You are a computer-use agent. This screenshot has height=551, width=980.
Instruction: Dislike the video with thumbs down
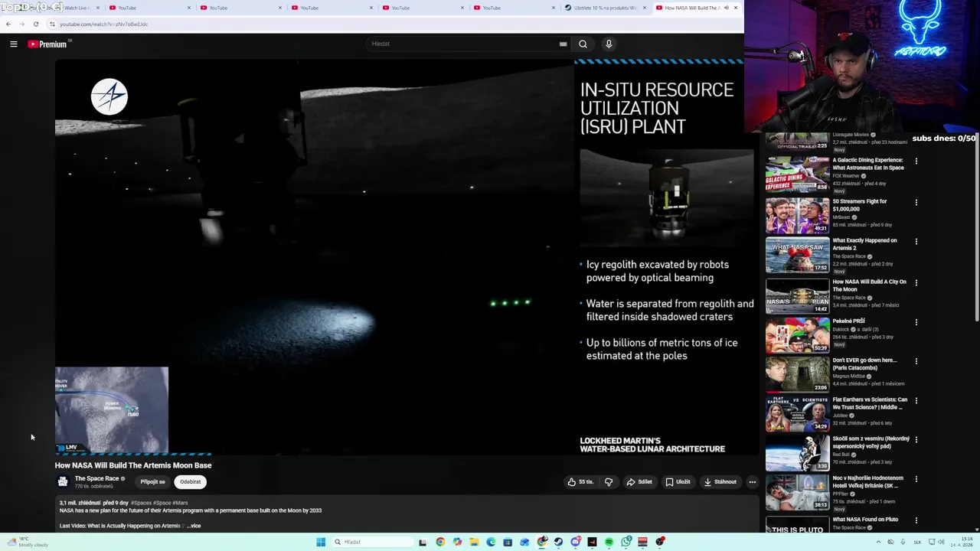609,482
